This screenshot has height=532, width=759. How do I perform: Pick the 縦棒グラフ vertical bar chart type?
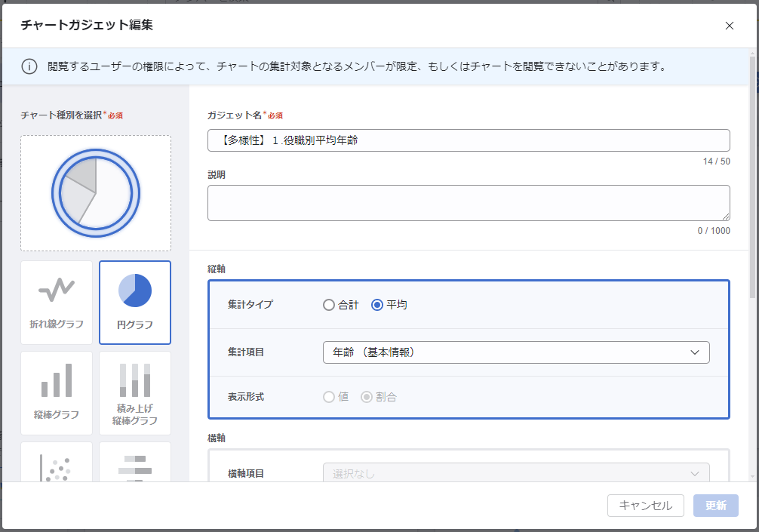(57, 392)
